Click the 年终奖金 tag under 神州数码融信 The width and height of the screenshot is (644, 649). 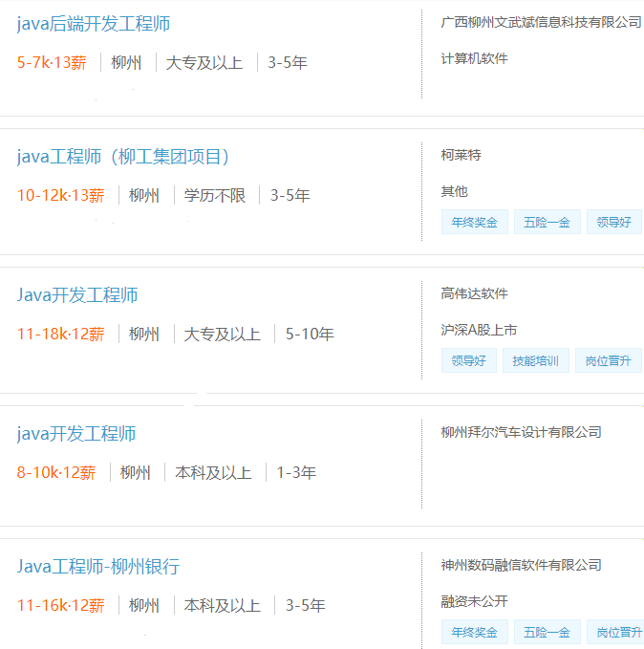tap(475, 632)
